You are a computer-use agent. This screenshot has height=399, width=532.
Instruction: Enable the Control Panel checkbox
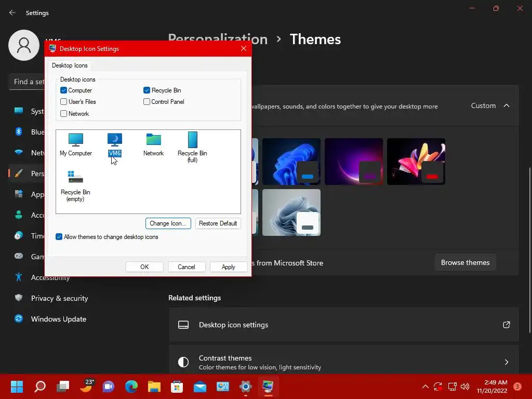click(147, 101)
